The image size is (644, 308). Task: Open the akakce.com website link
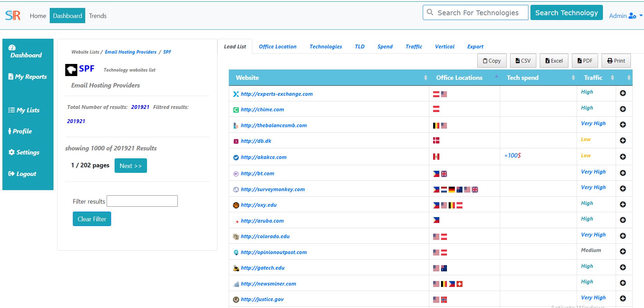pyautogui.click(x=264, y=157)
